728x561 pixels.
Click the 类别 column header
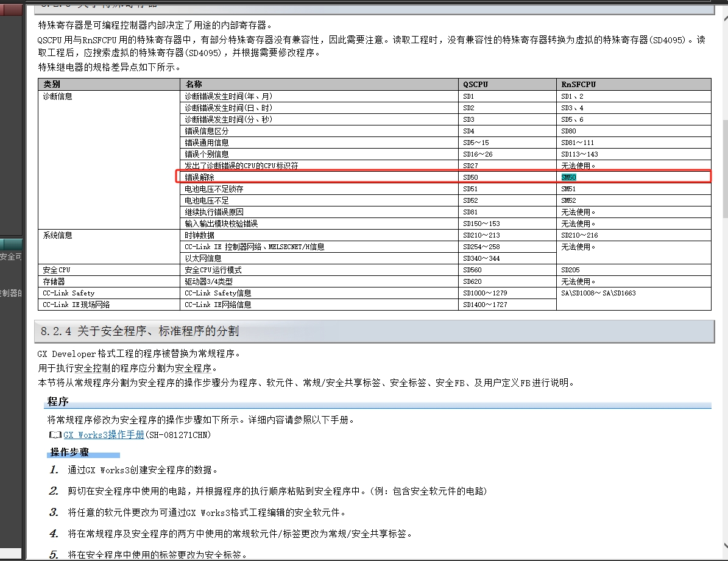[52, 85]
